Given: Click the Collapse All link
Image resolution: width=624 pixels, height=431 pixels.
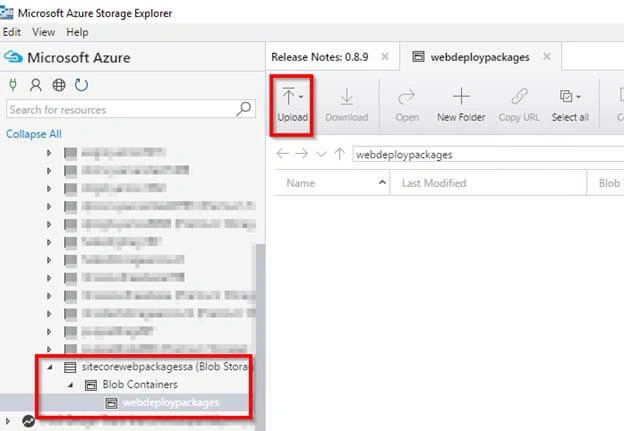Looking at the screenshot, I should (34, 134).
